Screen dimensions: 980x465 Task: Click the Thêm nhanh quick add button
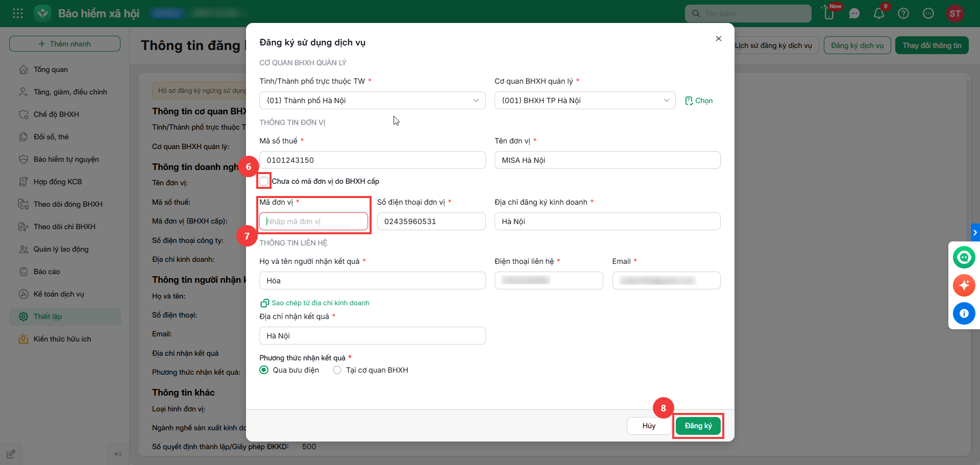pyautogui.click(x=65, y=44)
